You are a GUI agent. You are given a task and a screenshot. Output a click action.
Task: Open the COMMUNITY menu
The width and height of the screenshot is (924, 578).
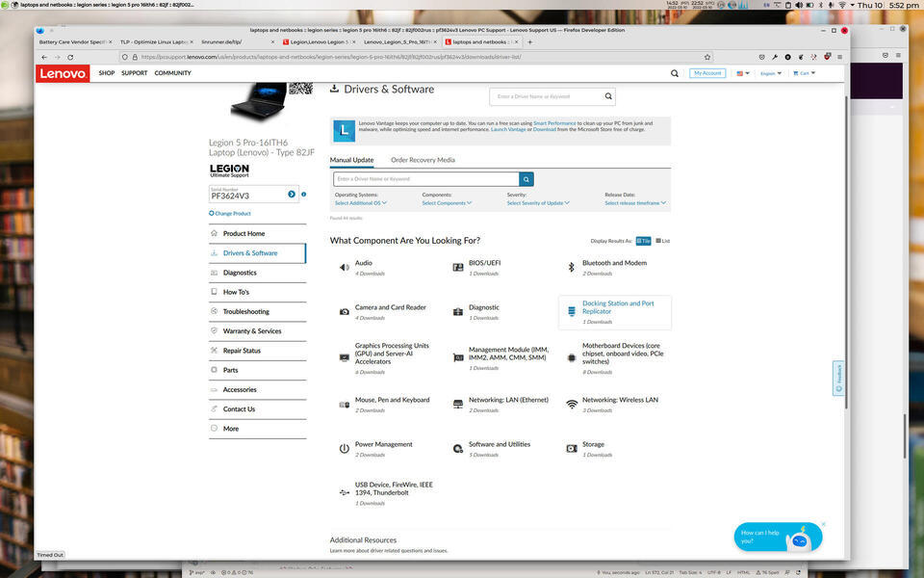click(x=172, y=73)
